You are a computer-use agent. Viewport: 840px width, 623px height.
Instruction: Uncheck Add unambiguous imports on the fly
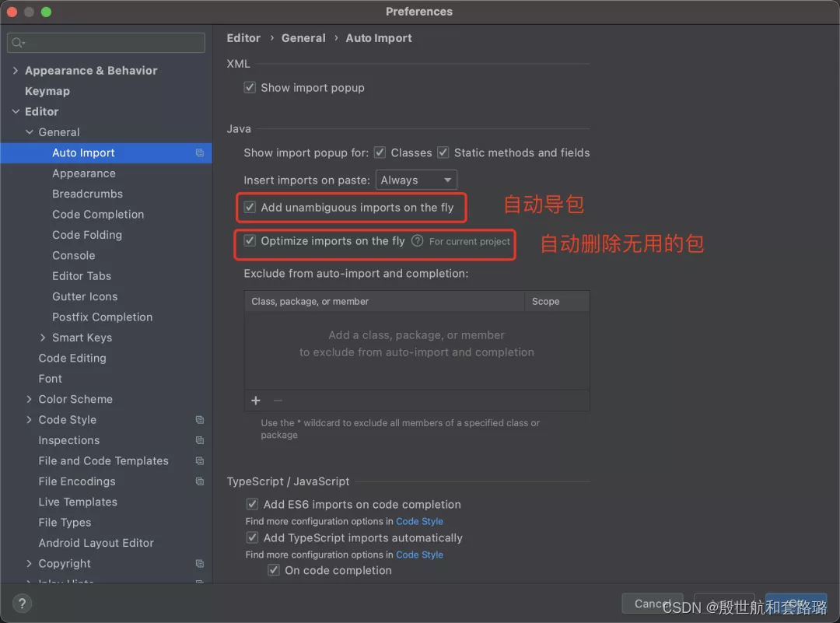(250, 208)
